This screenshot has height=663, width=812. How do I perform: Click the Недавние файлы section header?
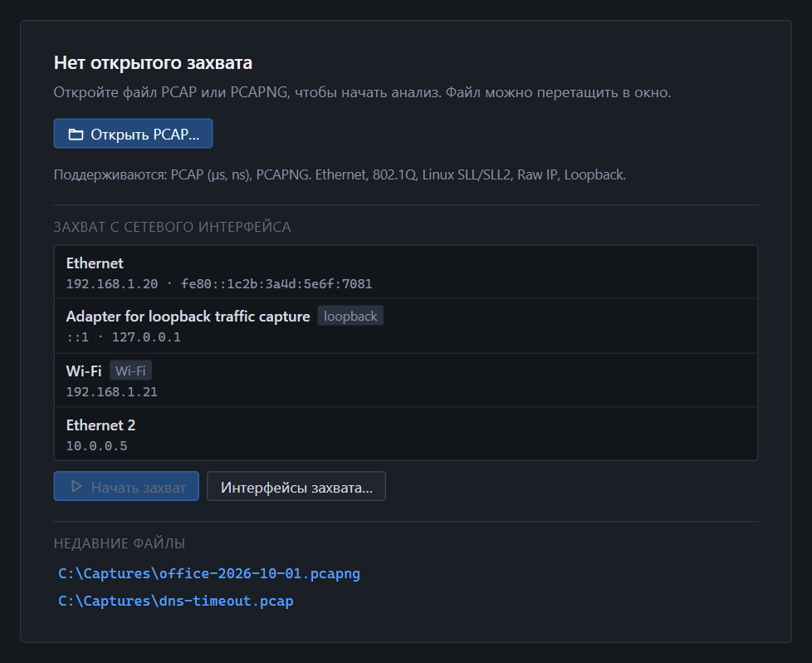tap(120, 543)
